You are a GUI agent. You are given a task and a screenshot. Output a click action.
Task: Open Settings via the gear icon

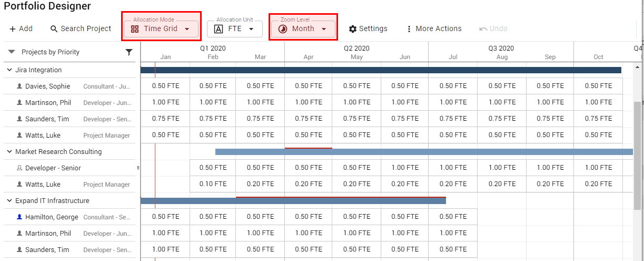coord(353,29)
